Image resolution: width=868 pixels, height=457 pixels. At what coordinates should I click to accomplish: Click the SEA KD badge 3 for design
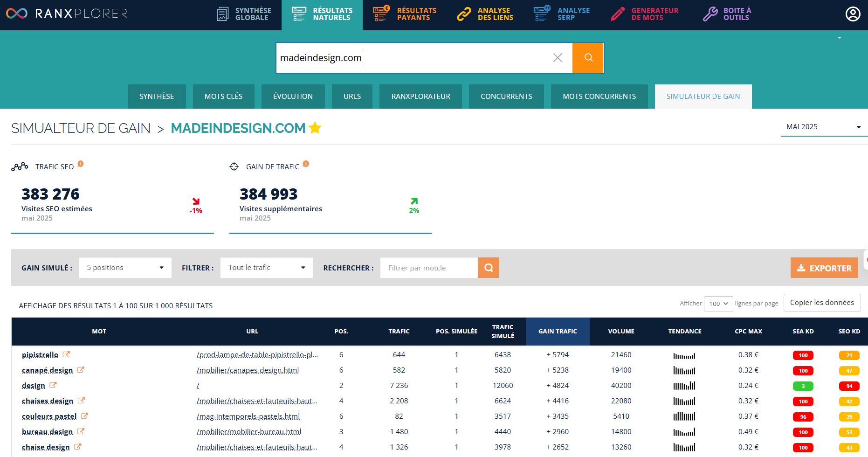803,386
